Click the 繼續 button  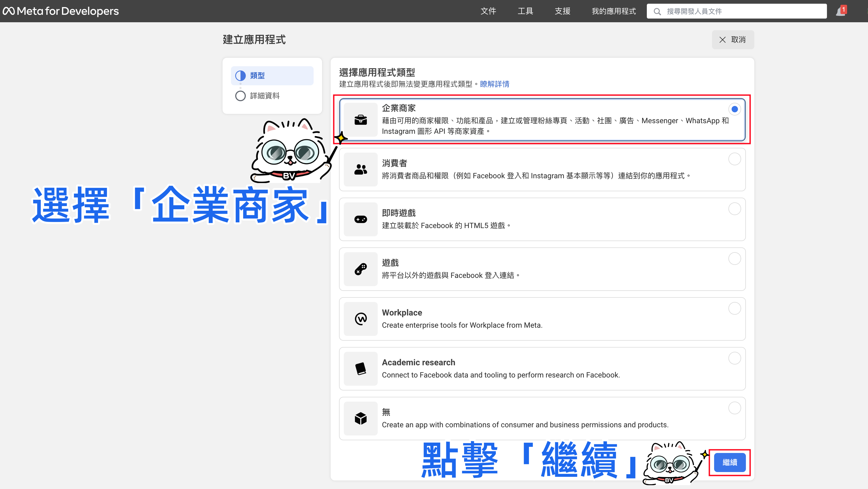point(729,462)
